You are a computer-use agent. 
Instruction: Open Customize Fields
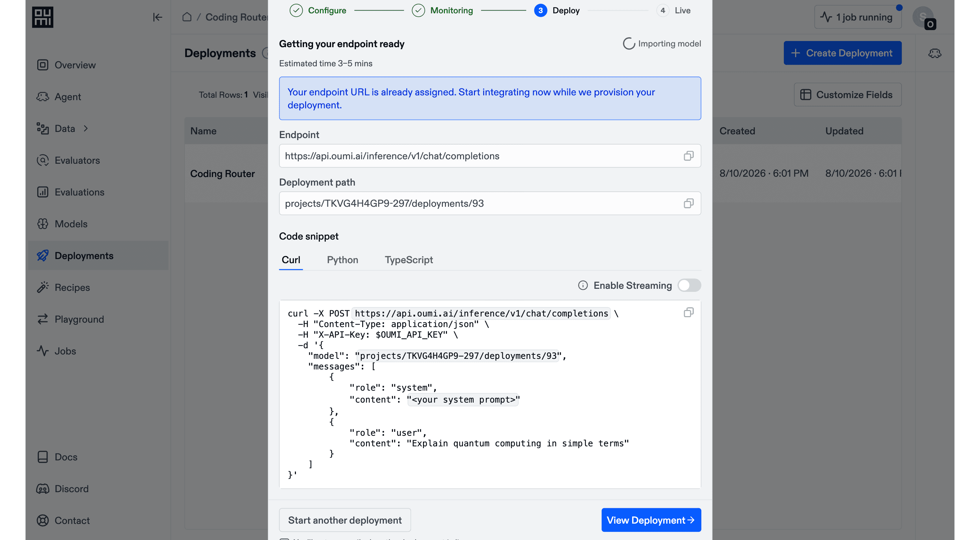(x=847, y=95)
